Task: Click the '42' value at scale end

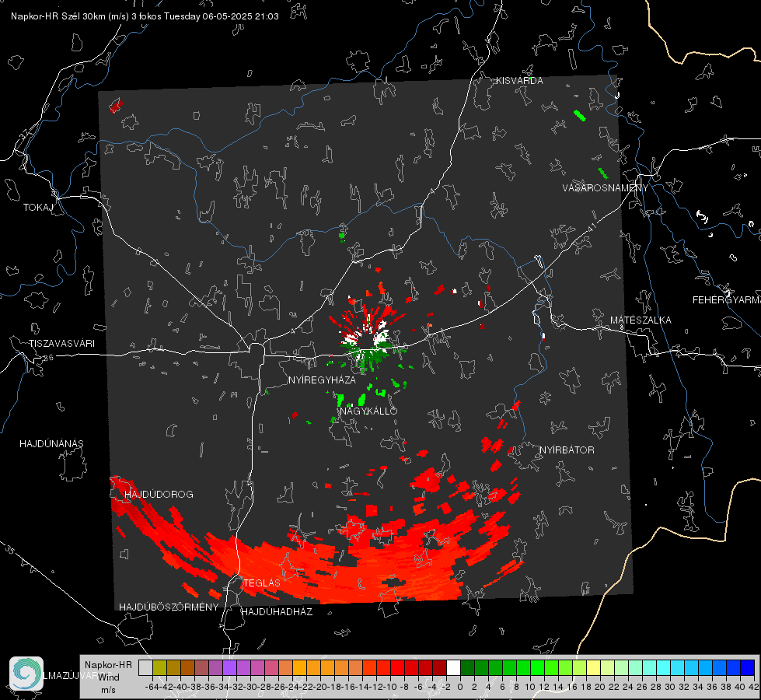Action: [x=754, y=687]
